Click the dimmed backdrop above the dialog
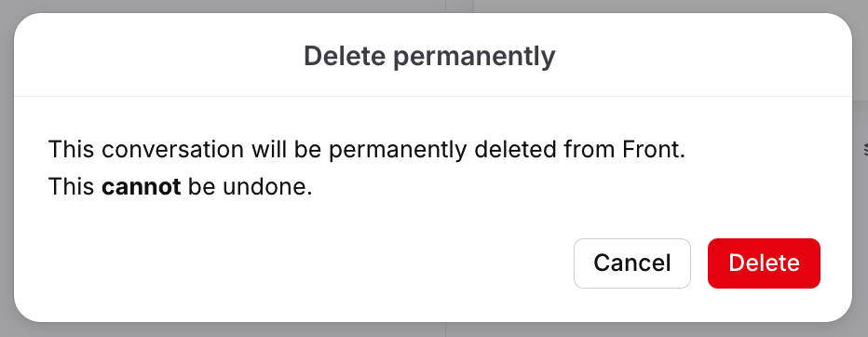The image size is (868, 337). (222, 6)
